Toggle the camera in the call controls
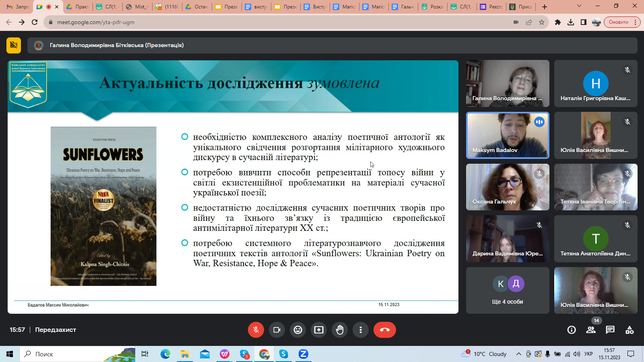644x362 pixels. [x=277, y=330]
